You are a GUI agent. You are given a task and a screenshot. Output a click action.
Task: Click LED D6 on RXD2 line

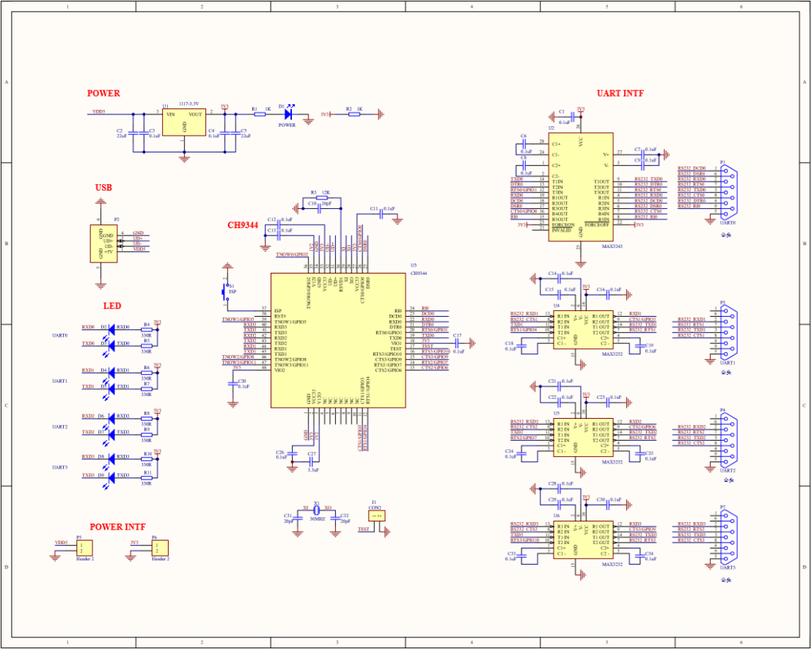tap(111, 418)
